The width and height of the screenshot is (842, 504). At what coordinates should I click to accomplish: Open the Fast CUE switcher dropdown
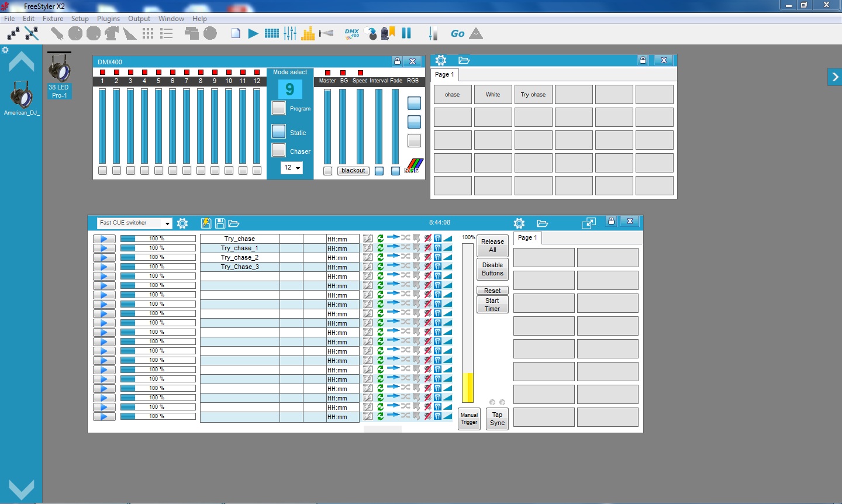pos(168,223)
